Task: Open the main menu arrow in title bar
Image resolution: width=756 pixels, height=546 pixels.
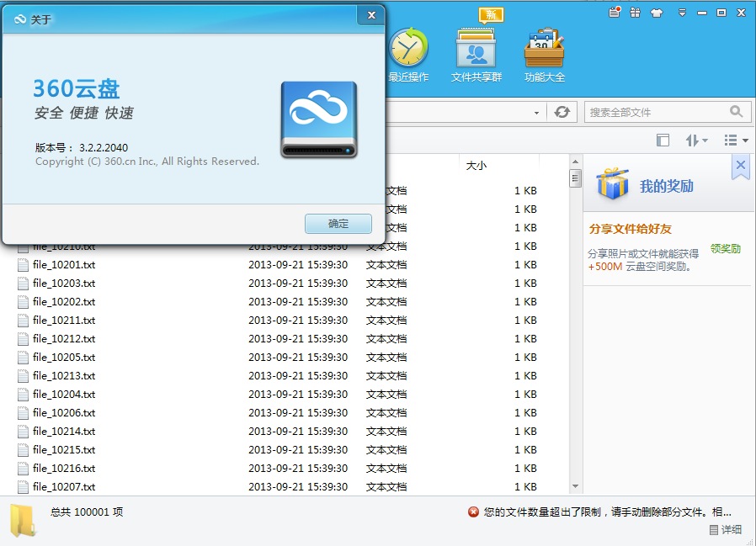Action: click(682, 13)
